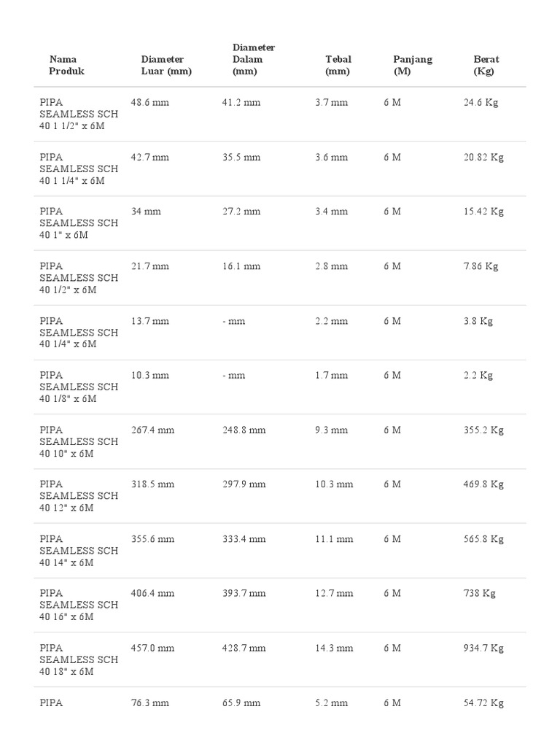Image resolution: width=560 pixels, height=747 pixels.
Task: Click the 2.2 Kg weight cell
Action: (x=478, y=376)
